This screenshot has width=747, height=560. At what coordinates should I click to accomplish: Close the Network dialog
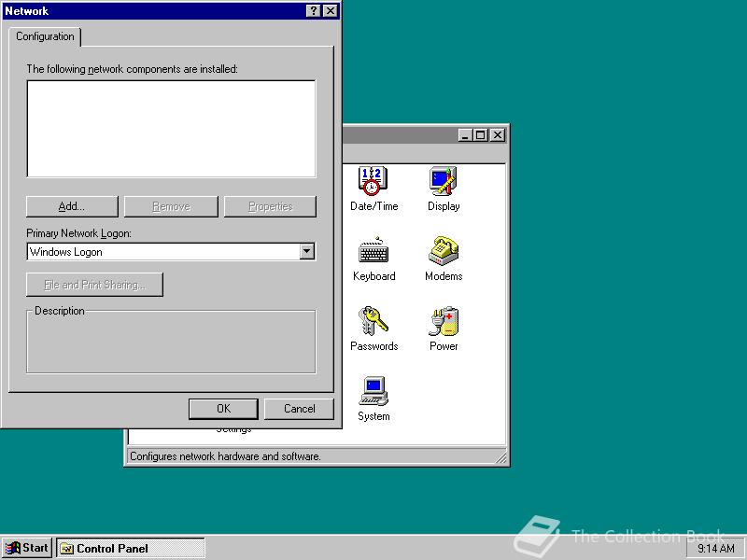click(331, 11)
